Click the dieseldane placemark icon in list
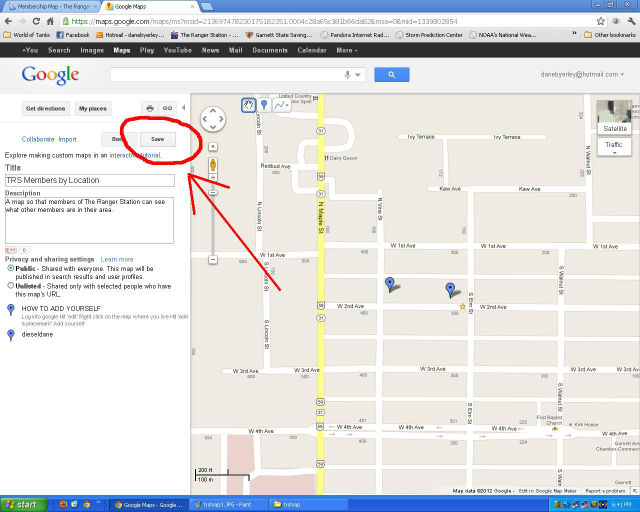 point(11,335)
